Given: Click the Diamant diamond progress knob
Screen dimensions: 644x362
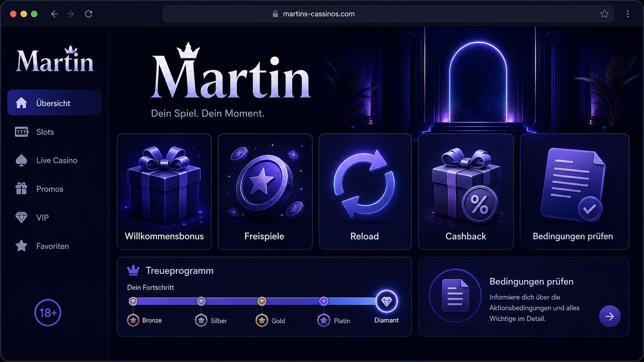Looking at the screenshot, I should [x=386, y=301].
